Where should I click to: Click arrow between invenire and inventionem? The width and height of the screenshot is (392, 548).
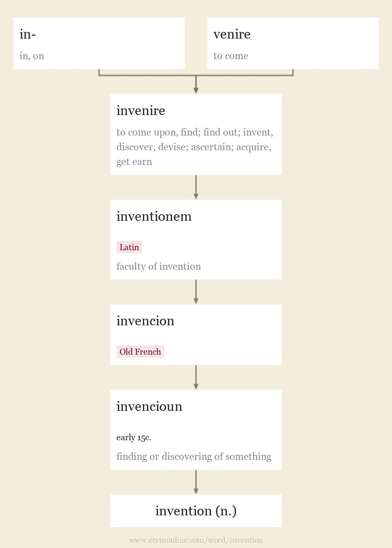[196, 187]
